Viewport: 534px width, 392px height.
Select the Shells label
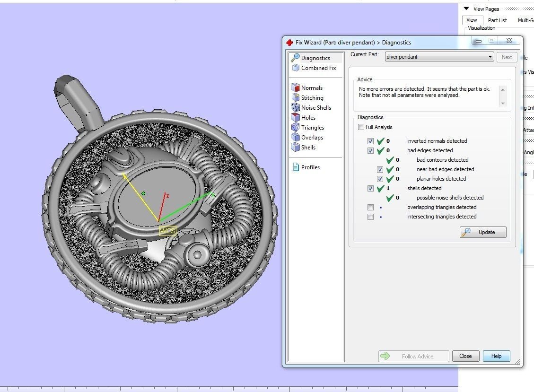coord(308,147)
